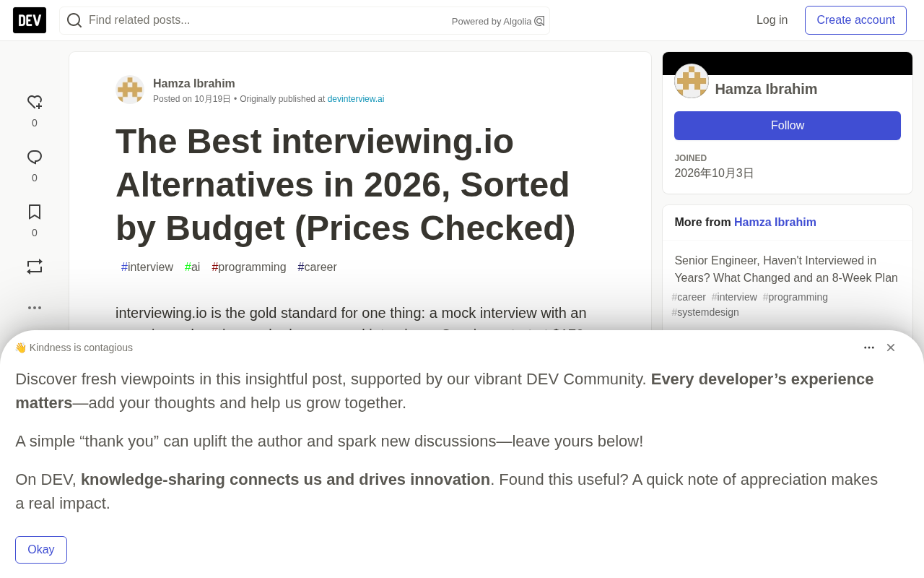This screenshot has height=578, width=924.
Task: Click the search magnifier icon
Action: coord(74,20)
